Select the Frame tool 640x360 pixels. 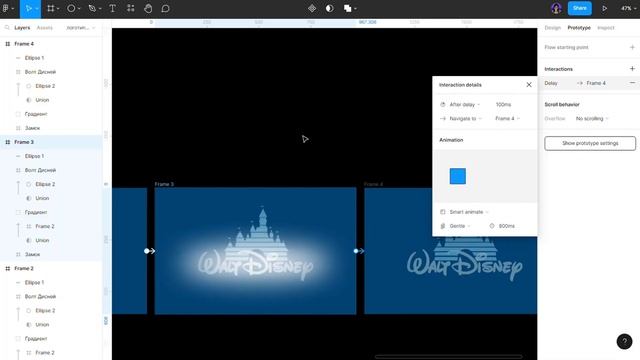point(51,9)
